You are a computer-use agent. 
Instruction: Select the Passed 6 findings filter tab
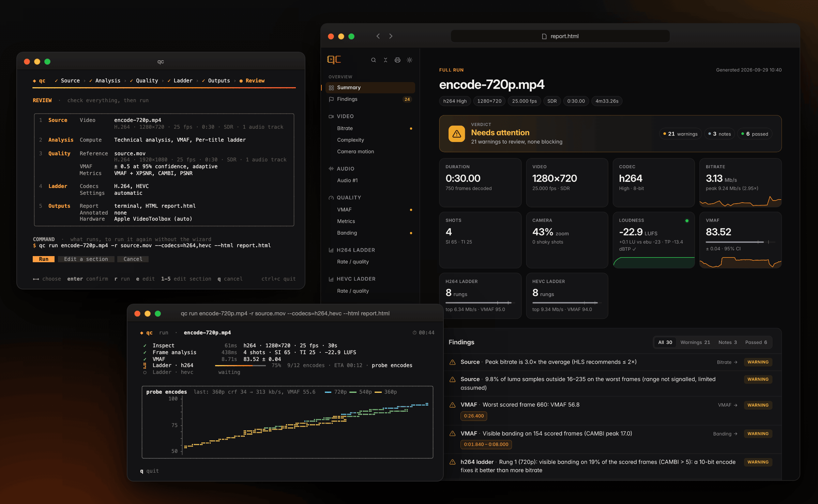(756, 342)
